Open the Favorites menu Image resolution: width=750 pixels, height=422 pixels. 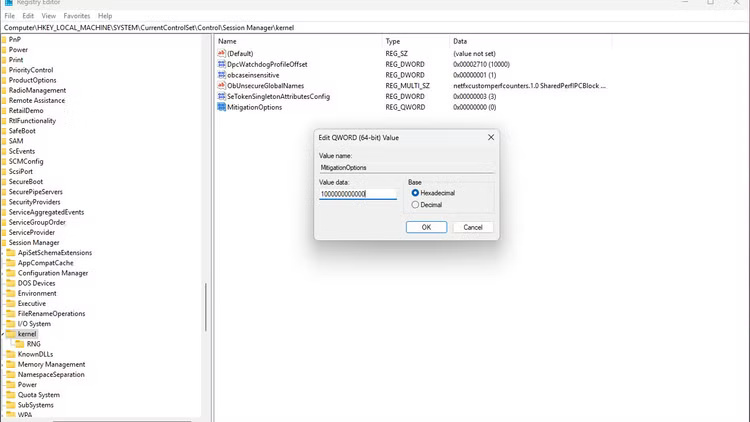point(77,16)
